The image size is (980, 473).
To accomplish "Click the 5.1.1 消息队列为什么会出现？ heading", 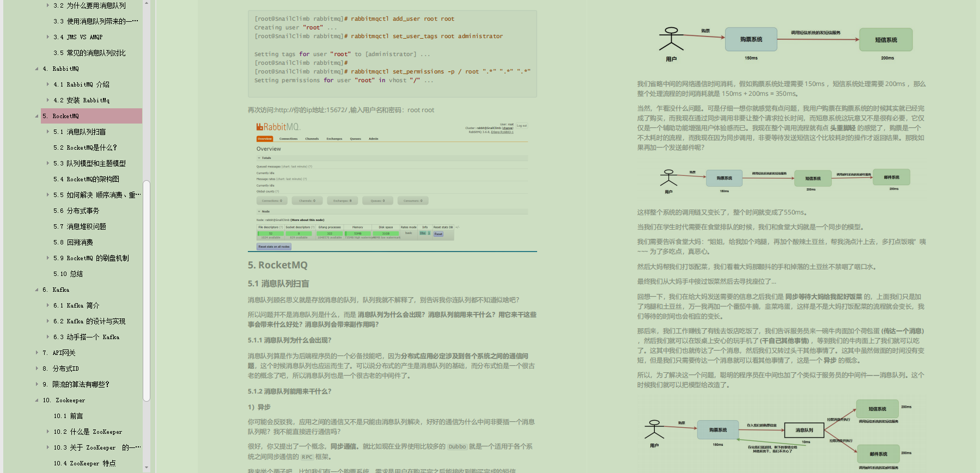I will pos(289,340).
